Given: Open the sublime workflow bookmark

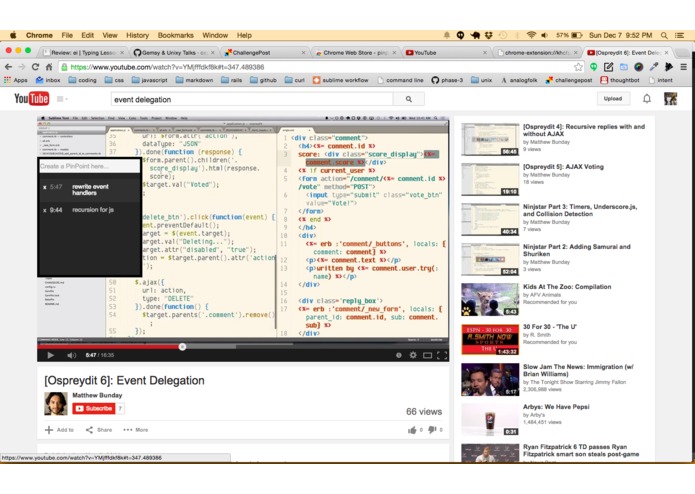Looking at the screenshot, I should pos(340,80).
